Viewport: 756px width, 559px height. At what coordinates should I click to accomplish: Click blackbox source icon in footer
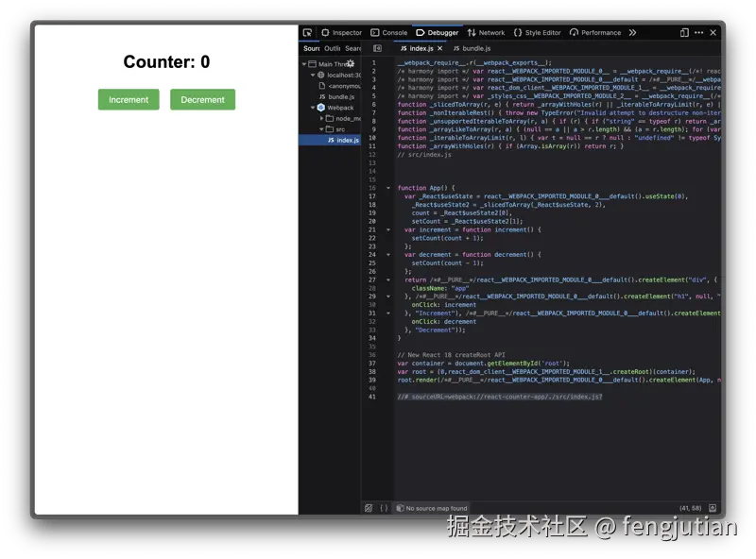[369, 508]
